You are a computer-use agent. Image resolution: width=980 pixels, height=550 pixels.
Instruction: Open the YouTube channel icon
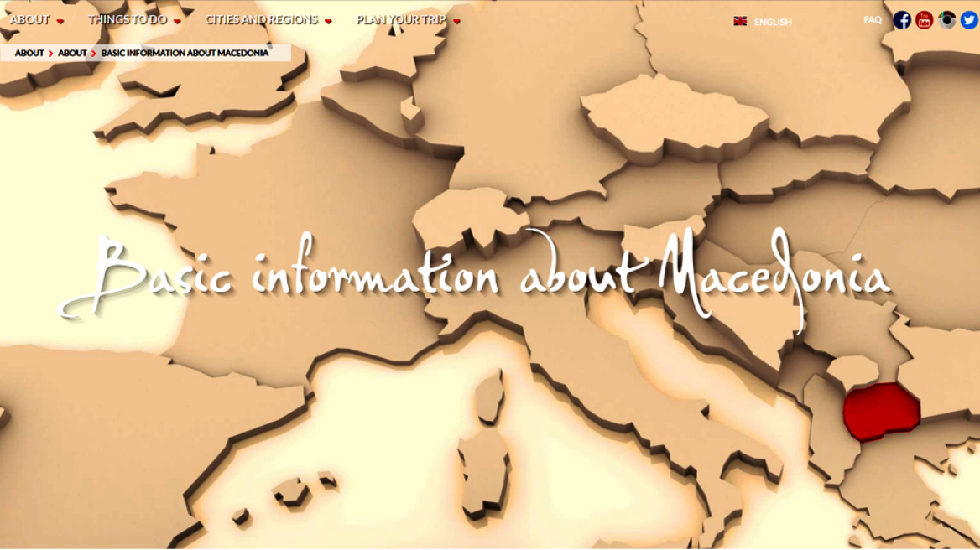pos(924,20)
